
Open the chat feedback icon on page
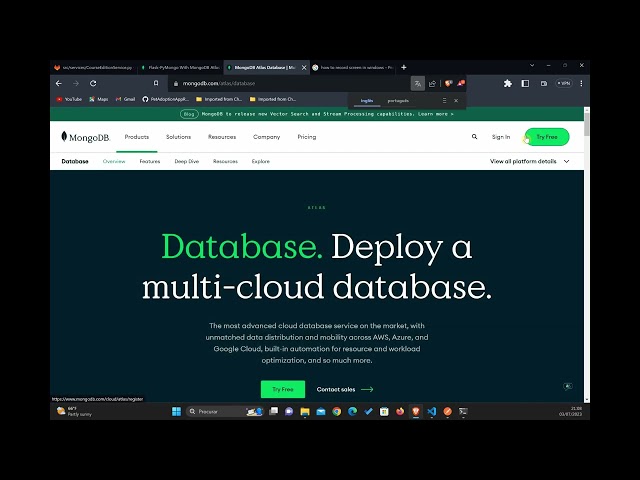tap(568, 386)
